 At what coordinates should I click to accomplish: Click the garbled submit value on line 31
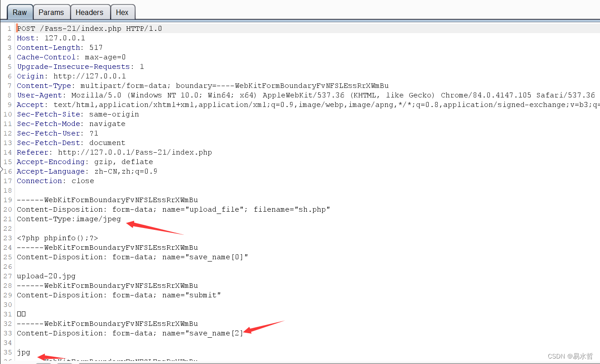(21, 314)
